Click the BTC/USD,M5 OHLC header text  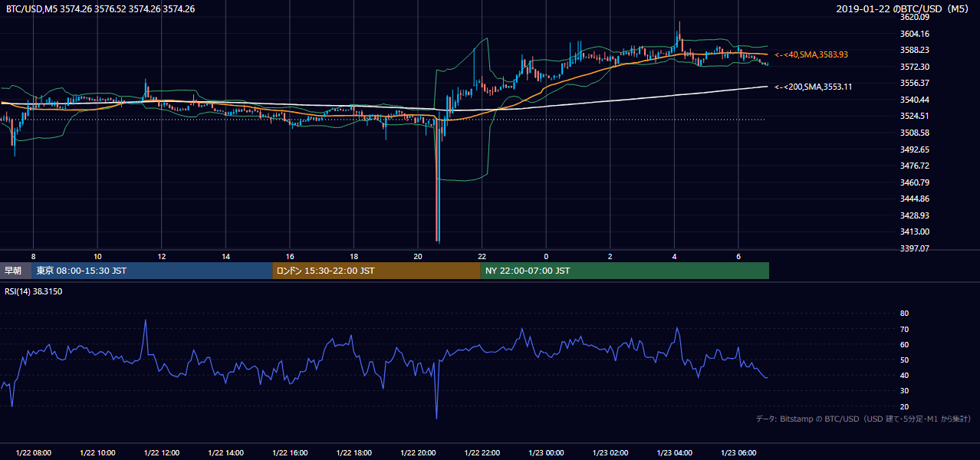coord(100,9)
